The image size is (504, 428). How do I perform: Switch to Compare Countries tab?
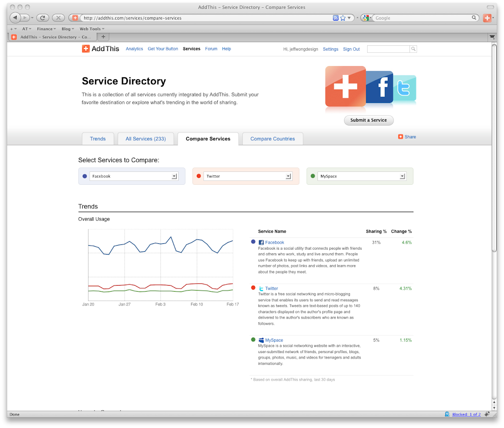pos(273,139)
